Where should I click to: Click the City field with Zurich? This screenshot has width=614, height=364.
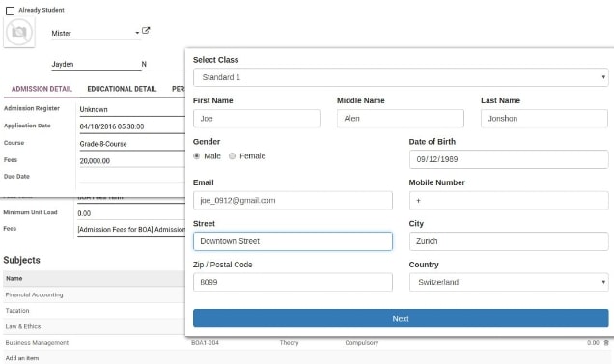click(x=509, y=241)
